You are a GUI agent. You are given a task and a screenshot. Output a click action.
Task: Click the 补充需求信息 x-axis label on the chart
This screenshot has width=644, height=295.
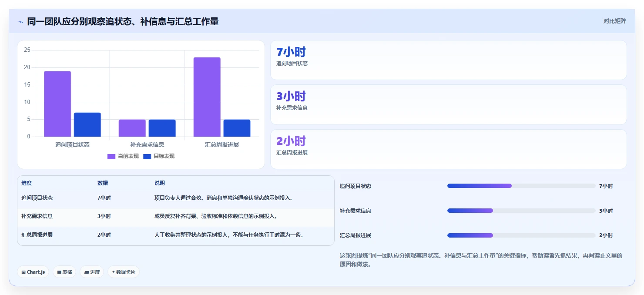(147, 144)
